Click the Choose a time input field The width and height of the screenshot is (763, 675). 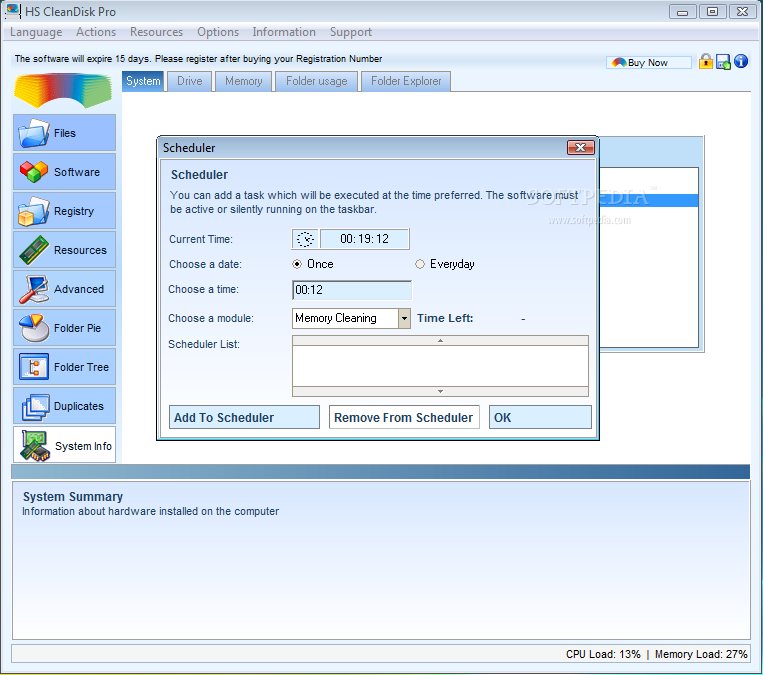click(352, 290)
